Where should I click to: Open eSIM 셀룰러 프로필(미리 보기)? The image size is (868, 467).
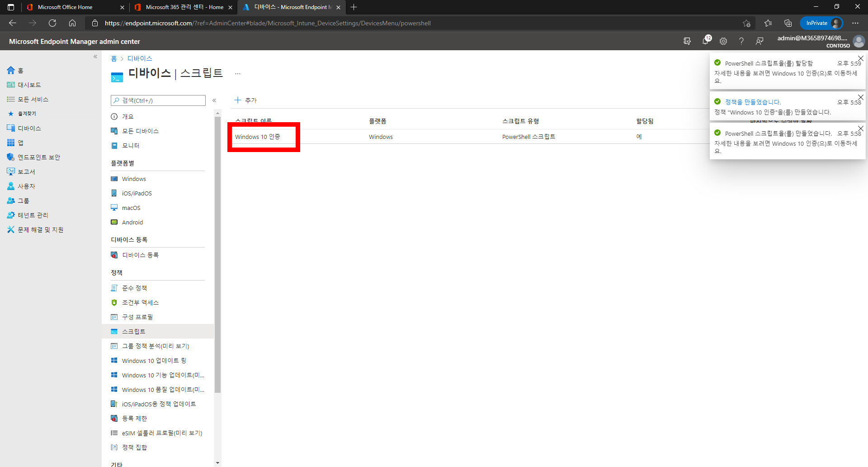(x=158, y=433)
